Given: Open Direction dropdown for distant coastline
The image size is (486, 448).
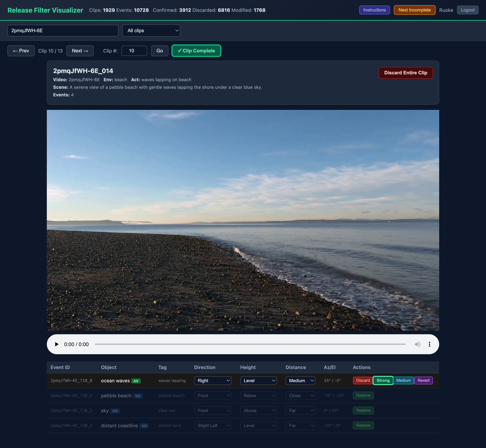Looking at the screenshot, I should [213, 426].
